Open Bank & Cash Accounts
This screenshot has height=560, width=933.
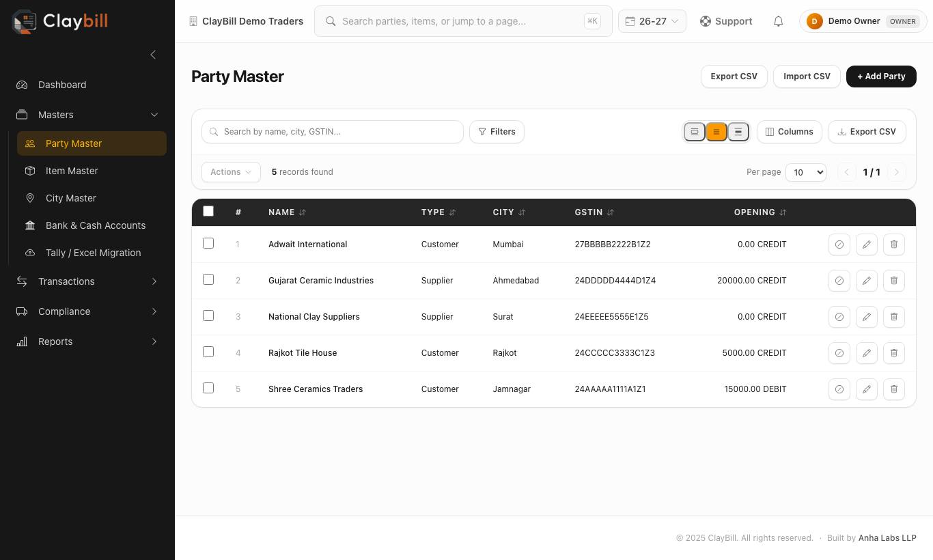pyautogui.click(x=92, y=225)
